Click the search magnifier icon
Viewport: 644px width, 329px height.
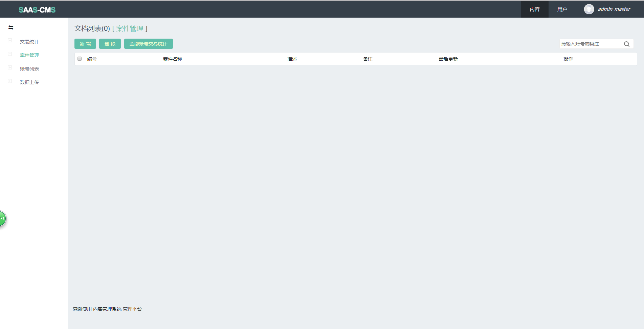[626, 44]
